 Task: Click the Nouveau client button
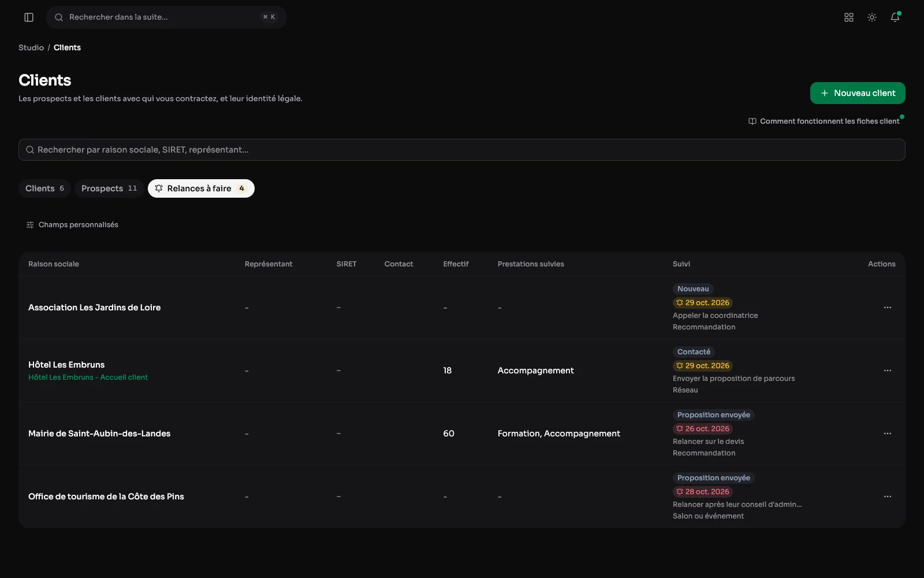858,93
